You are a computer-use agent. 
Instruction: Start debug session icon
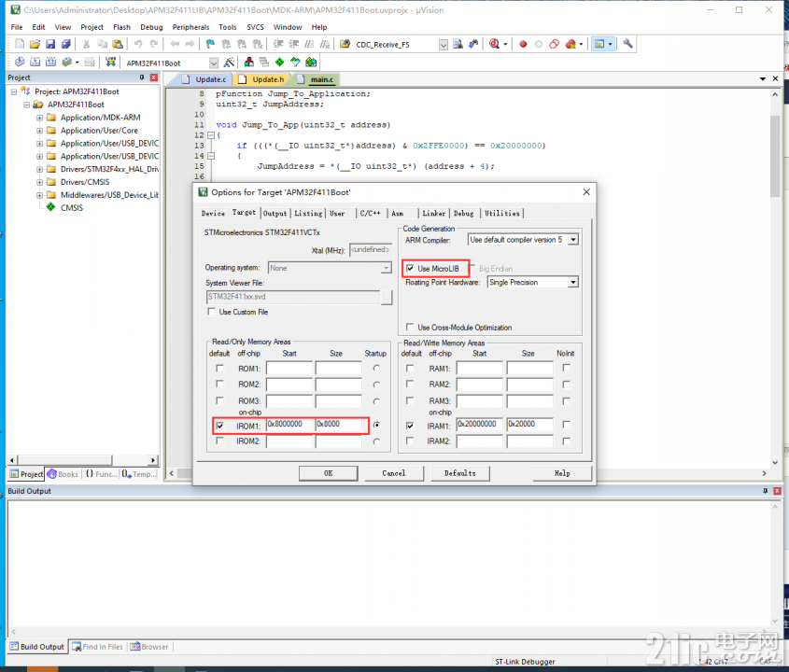point(494,44)
